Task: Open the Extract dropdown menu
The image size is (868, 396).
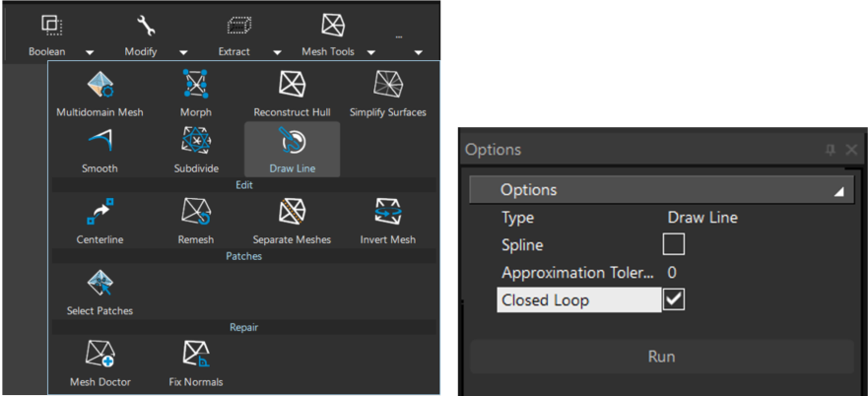Action: tap(277, 52)
